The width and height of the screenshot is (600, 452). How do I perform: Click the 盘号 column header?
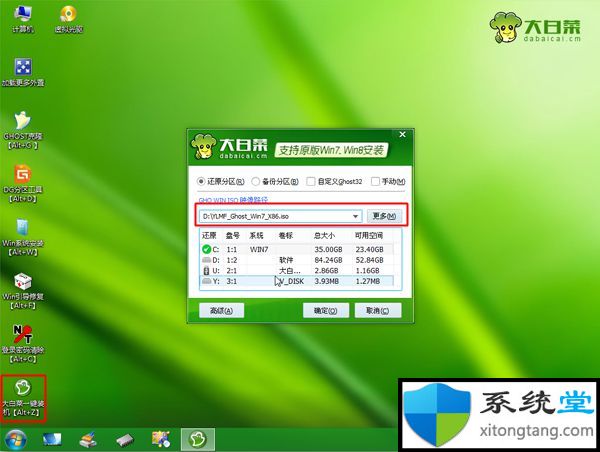232,235
